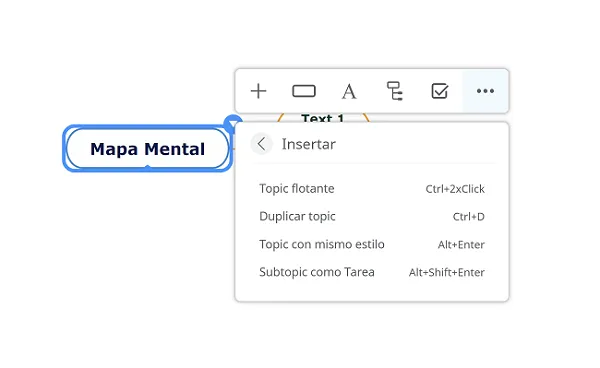Click the 'Ctrl+2xClick' shortcut text

[455, 189]
